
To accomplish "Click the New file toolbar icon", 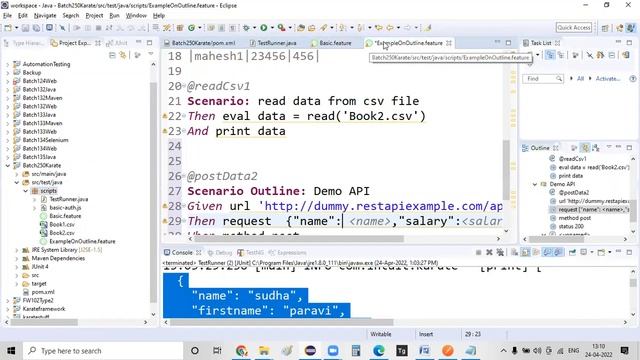I will point(8,28).
